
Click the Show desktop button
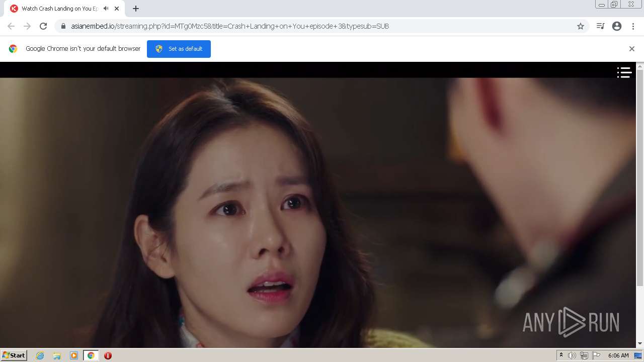pyautogui.click(x=638, y=355)
